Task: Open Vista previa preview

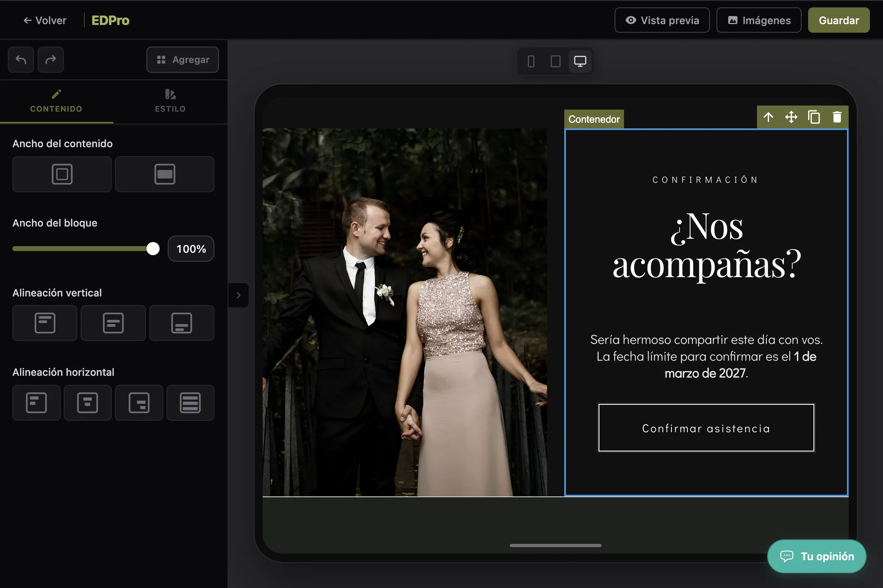Action: tap(662, 20)
